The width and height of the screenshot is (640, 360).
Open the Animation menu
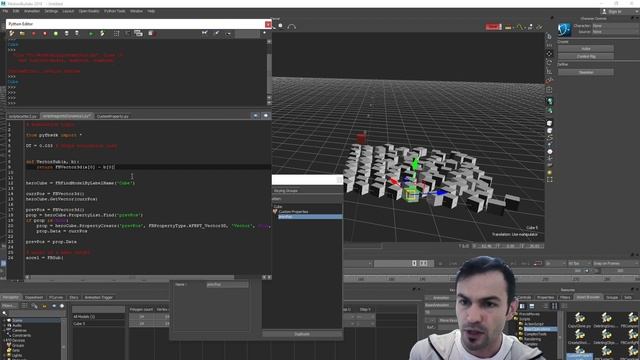click(32, 11)
